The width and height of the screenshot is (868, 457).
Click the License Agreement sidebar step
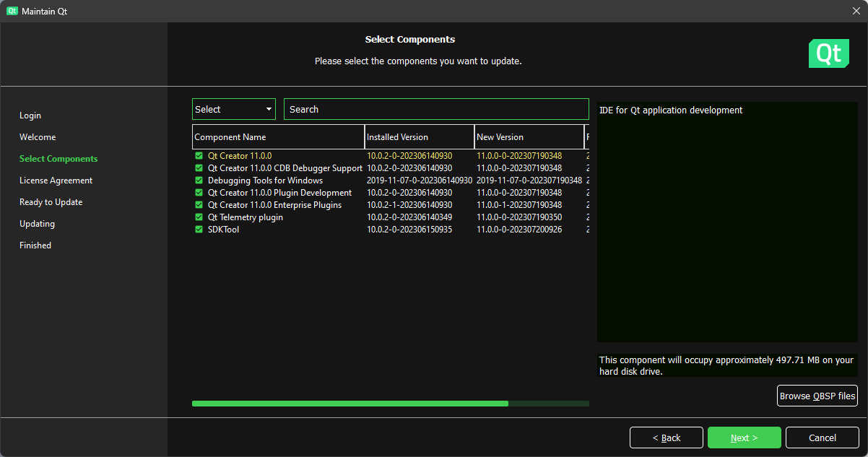(56, 180)
